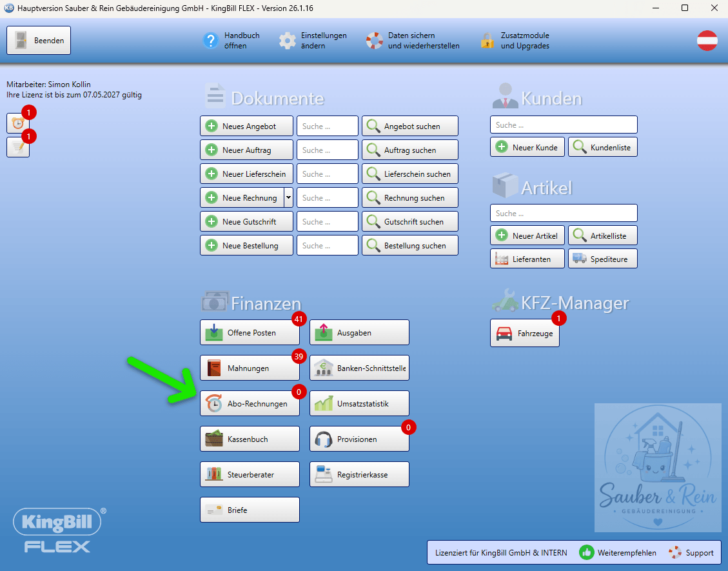The image size is (728, 571).
Task: Open Angebot suchen
Action: pyautogui.click(x=410, y=126)
